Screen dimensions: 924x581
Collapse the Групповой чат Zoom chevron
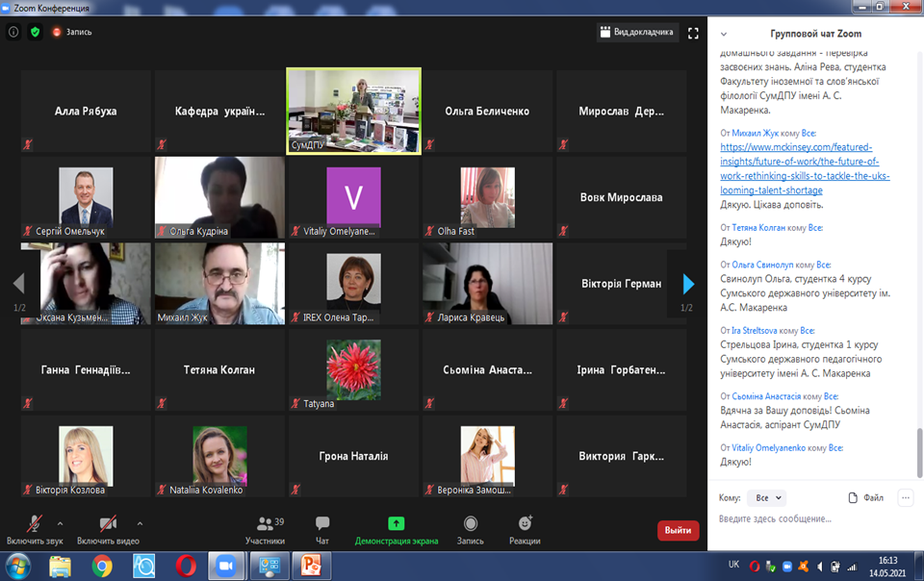point(724,34)
